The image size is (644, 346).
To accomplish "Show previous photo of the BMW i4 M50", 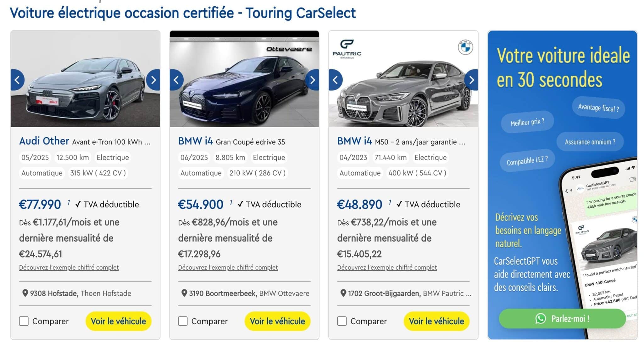I will (336, 80).
